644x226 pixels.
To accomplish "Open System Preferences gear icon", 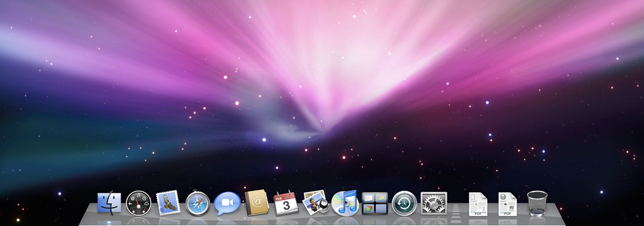I will tap(434, 203).
